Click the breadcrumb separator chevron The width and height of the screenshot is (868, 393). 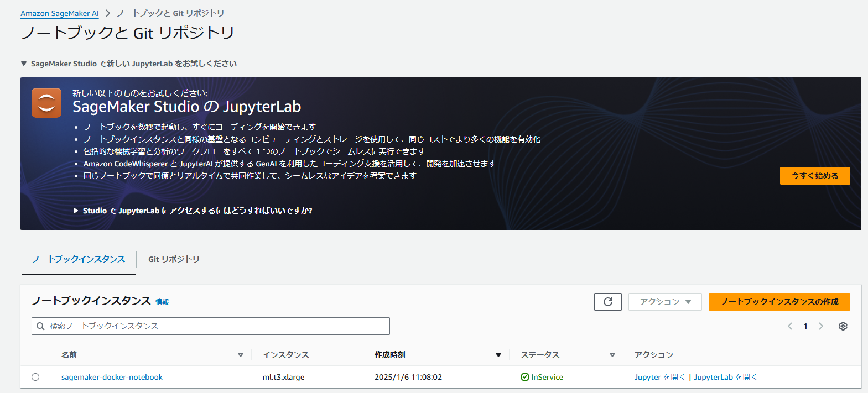pos(108,13)
